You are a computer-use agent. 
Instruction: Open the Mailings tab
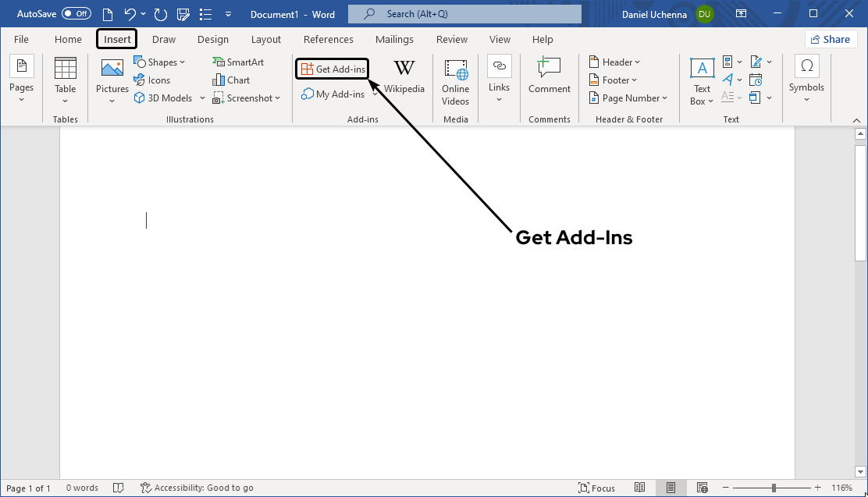coord(394,39)
